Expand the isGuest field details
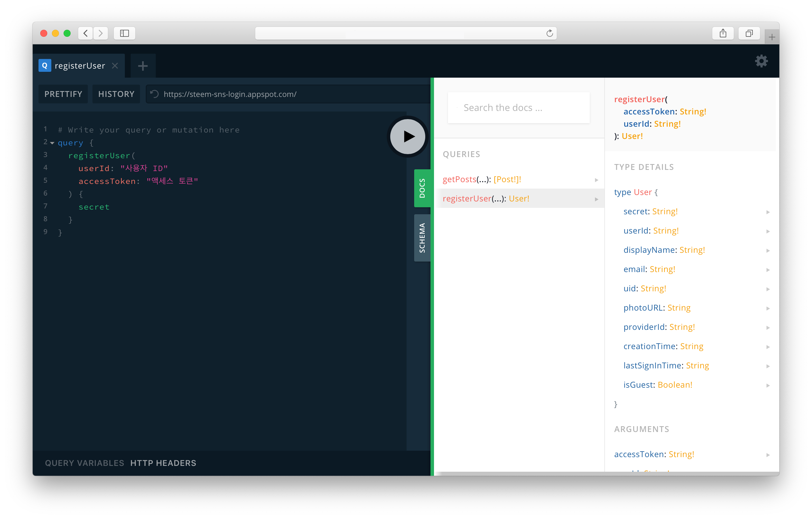The width and height of the screenshot is (812, 519). (767, 385)
